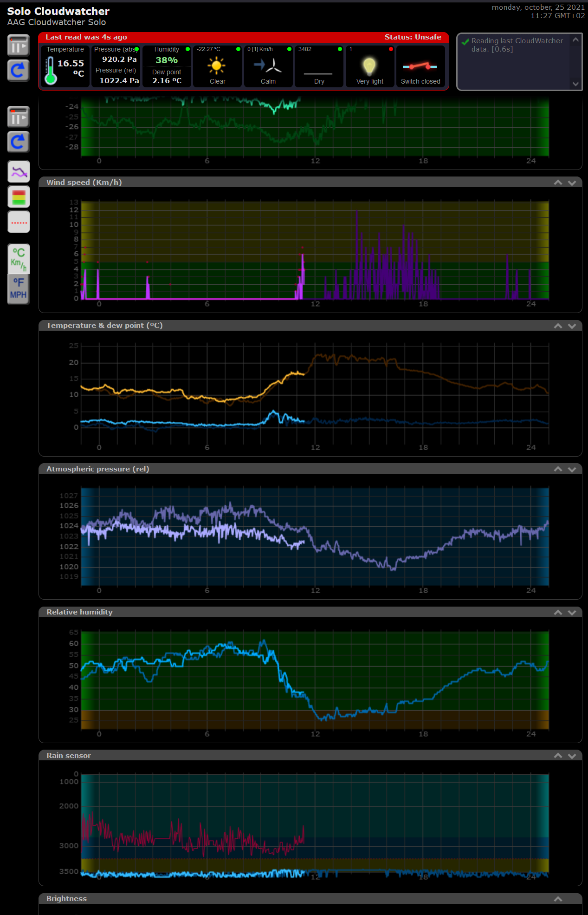
Task: Click the Rain sensor header
Action: [69, 756]
